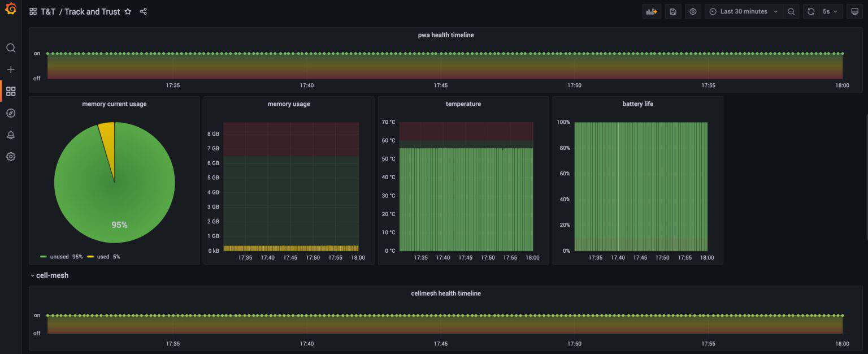The width and height of the screenshot is (868, 354).
Task: Zoom out the time range
Action: point(791,11)
